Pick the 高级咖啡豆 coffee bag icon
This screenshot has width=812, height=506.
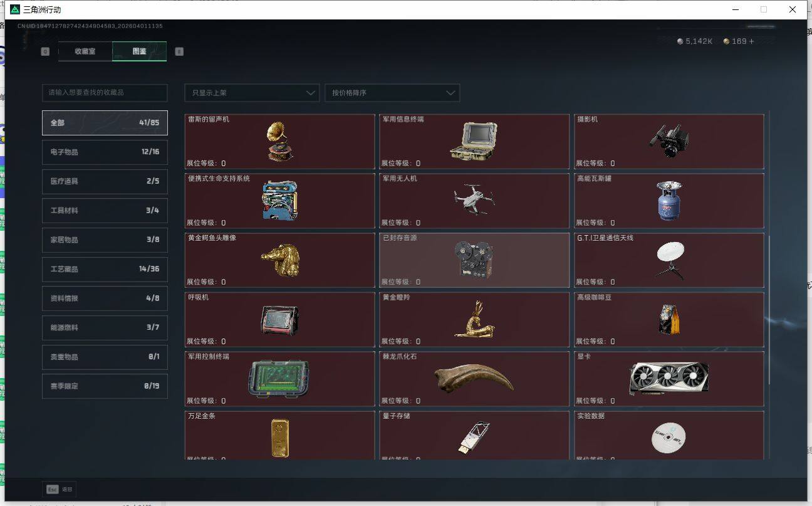click(x=669, y=319)
